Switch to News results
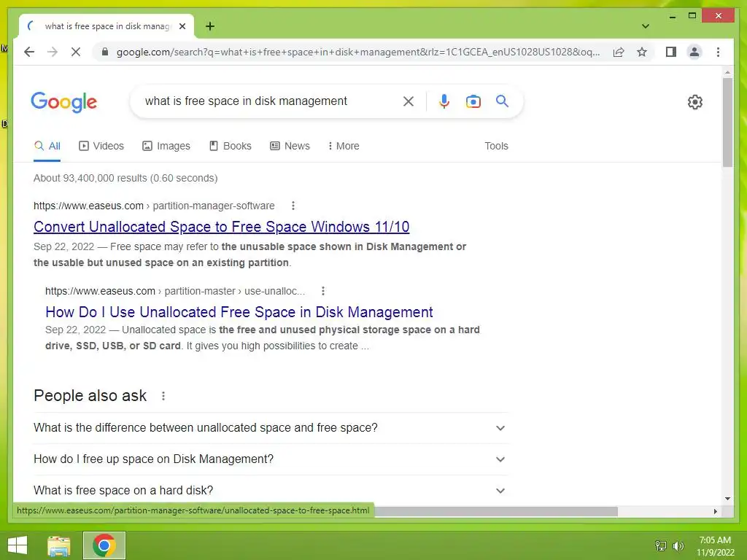 coord(290,146)
